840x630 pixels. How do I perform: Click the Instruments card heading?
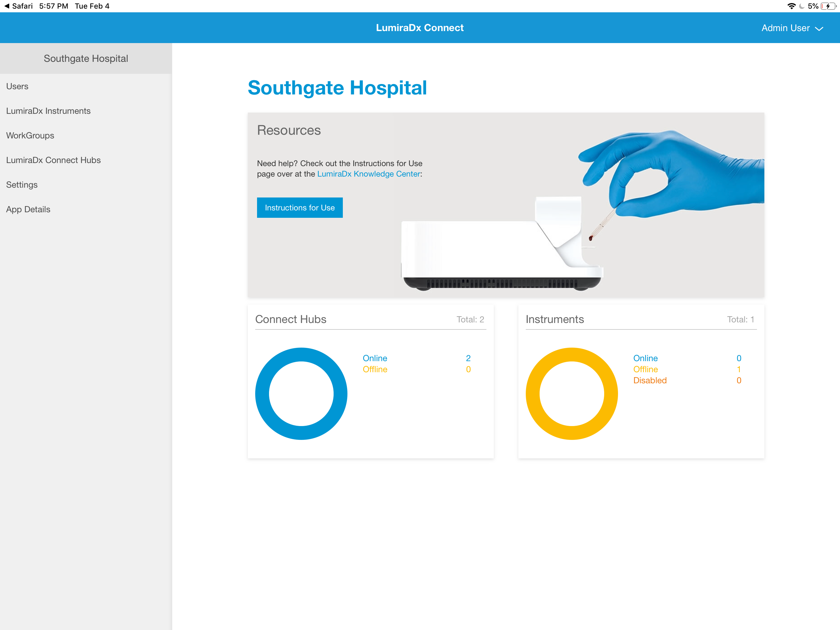coord(554,319)
